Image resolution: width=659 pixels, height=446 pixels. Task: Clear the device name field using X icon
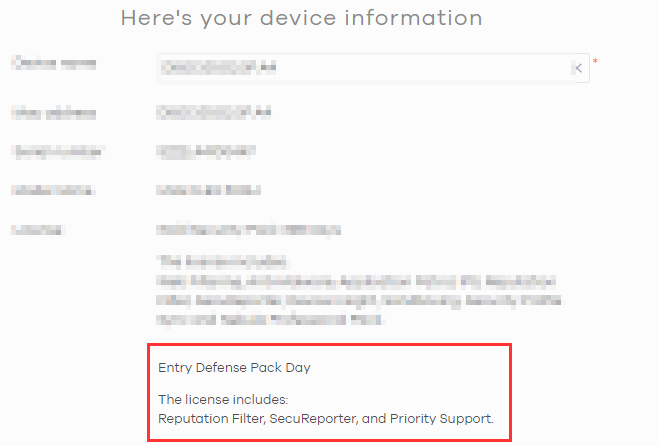point(579,68)
